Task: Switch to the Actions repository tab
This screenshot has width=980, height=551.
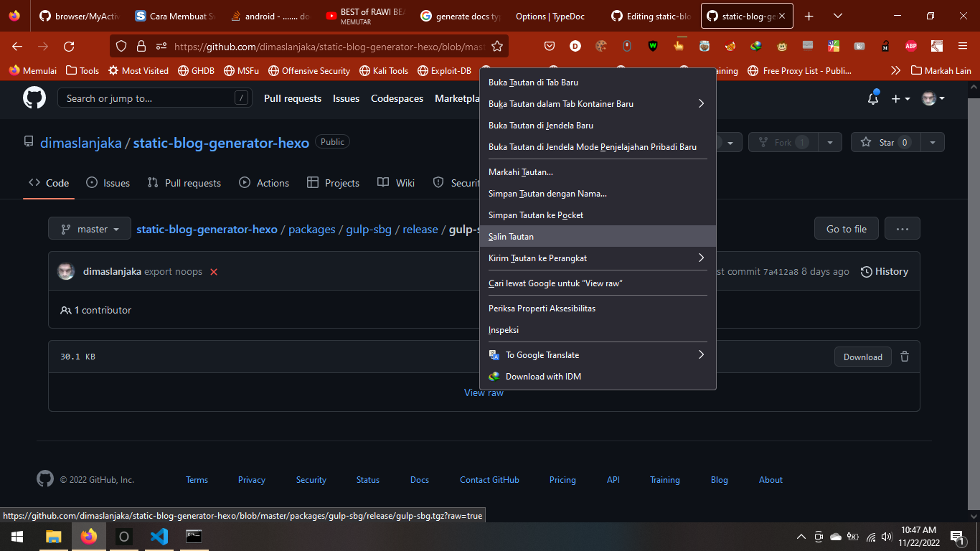Action: click(263, 183)
